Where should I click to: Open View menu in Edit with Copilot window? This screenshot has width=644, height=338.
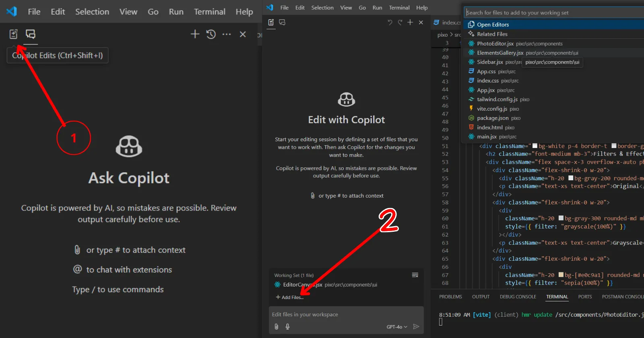[x=346, y=8]
